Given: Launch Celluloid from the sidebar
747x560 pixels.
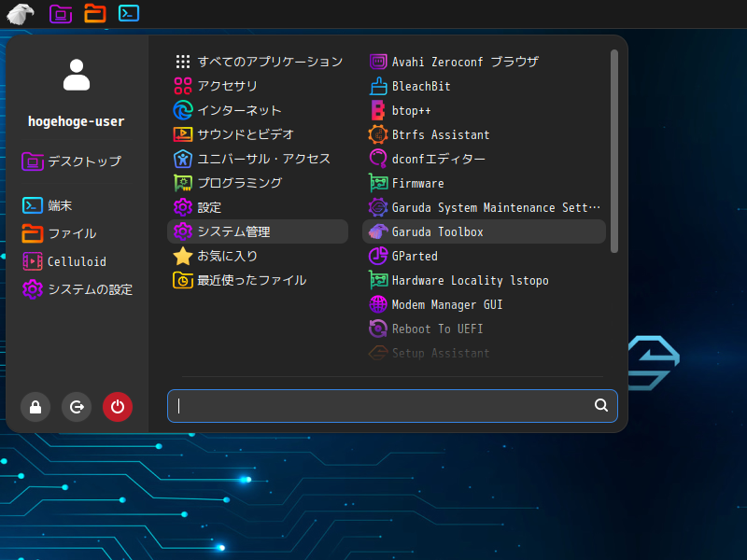Looking at the screenshot, I should pos(64,261).
